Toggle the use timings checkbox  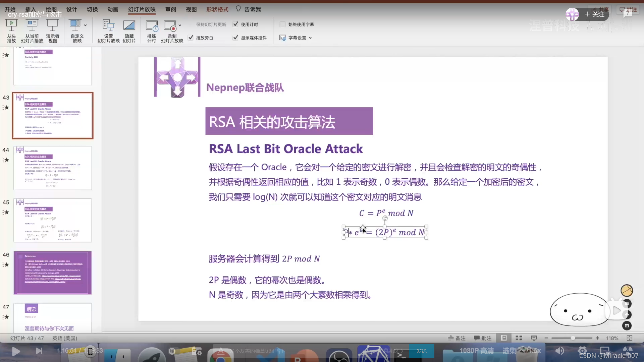(236, 24)
